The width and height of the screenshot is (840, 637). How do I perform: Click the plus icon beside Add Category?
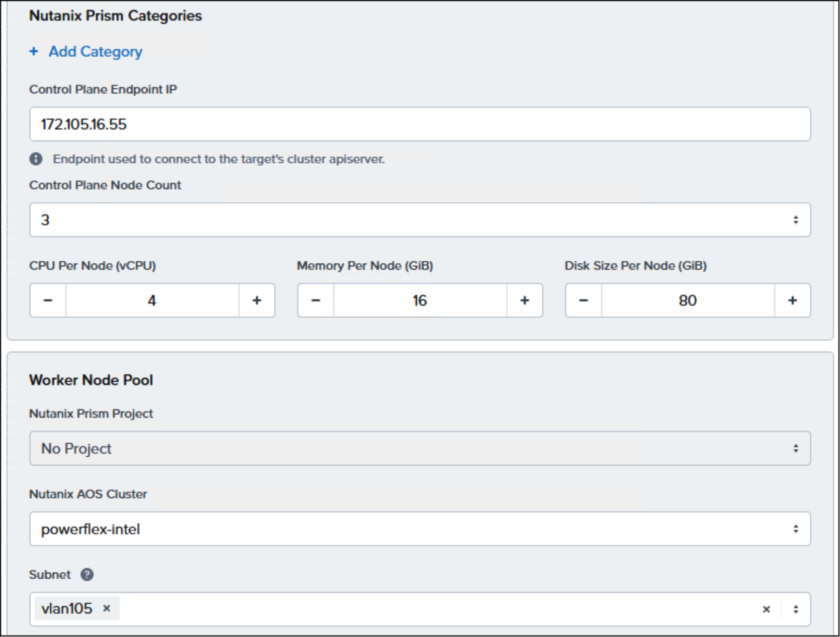click(x=34, y=51)
